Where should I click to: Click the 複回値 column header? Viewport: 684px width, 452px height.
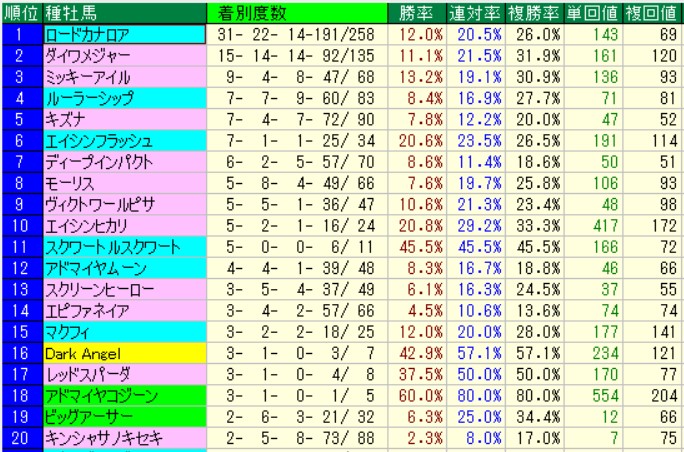[x=652, y=13]
